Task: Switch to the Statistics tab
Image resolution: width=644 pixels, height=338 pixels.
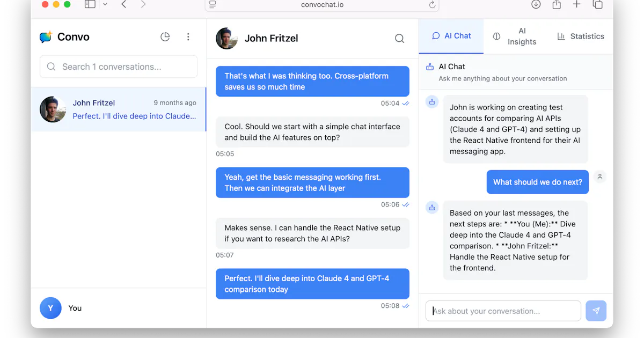Action: pos(580,36)
